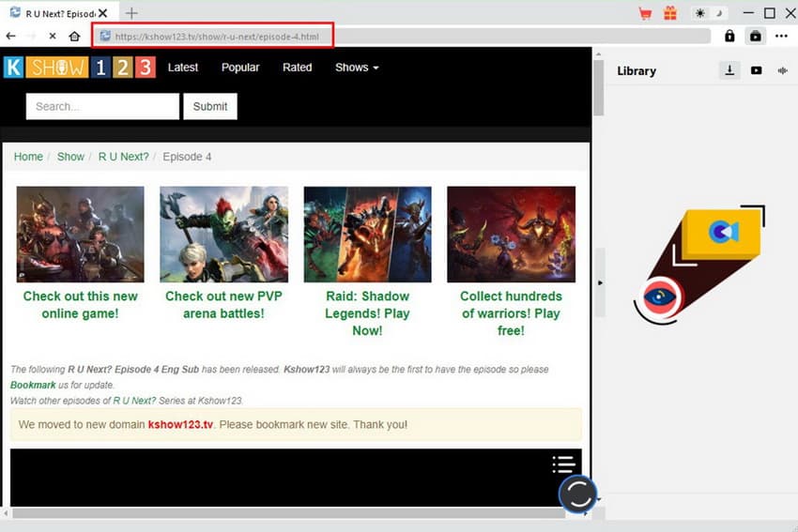
Task: Open the three-dots more options menu
Action: [781, 36]
